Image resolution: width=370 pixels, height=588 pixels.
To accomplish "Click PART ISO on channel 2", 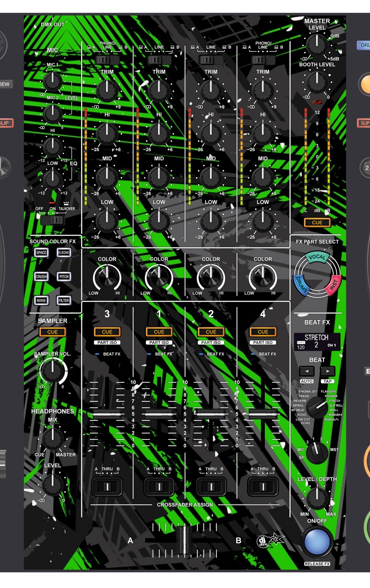I will (211, 343).
